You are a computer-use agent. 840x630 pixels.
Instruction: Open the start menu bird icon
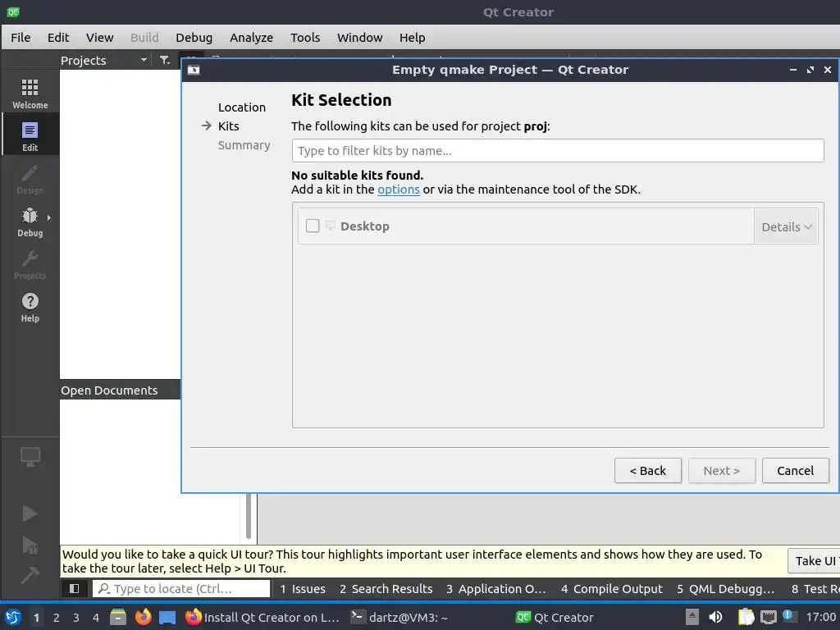(x=13, y=617)
